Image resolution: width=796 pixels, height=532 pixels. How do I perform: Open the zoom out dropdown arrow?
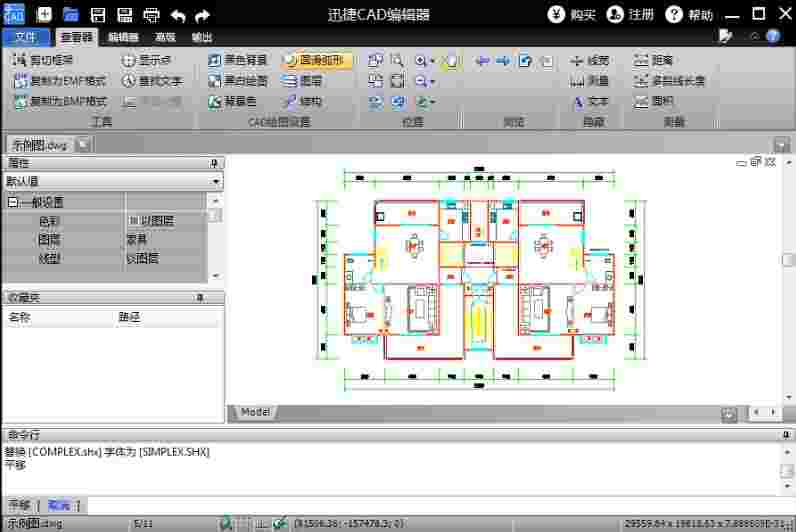click(x=433, y=81)
